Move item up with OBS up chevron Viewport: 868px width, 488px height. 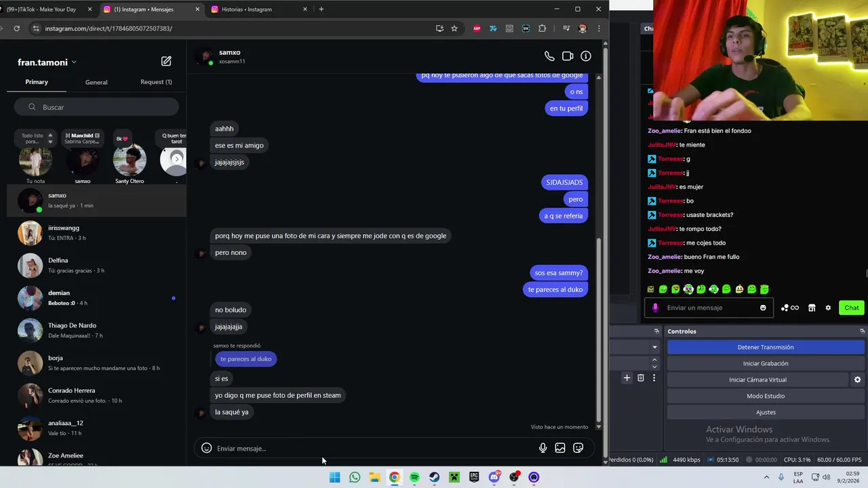coord(654,360)
